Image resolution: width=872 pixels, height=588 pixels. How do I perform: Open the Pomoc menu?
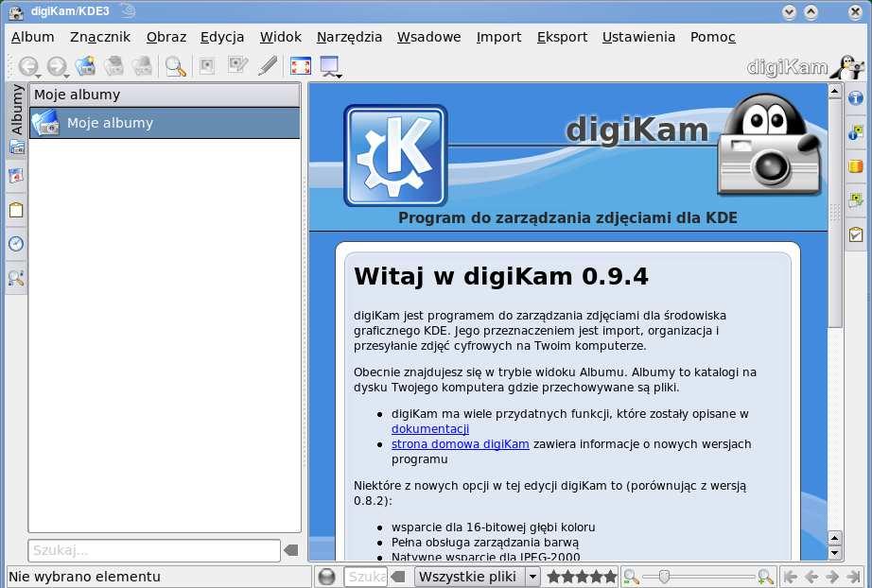[x=713, y=37]
